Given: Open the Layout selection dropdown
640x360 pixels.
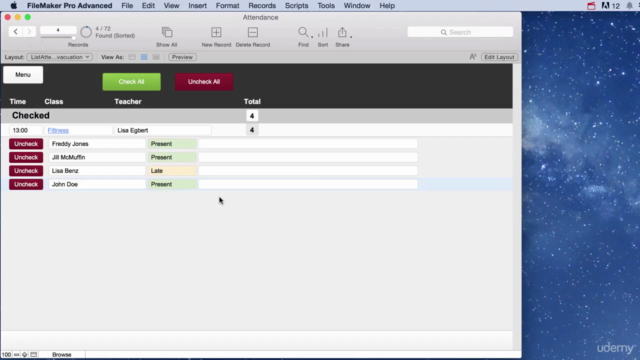Looking at the screenshot, I should 60,57.
